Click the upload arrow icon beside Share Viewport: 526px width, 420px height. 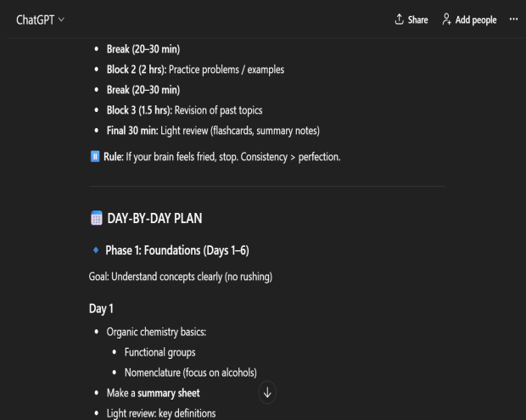(399, 20)
